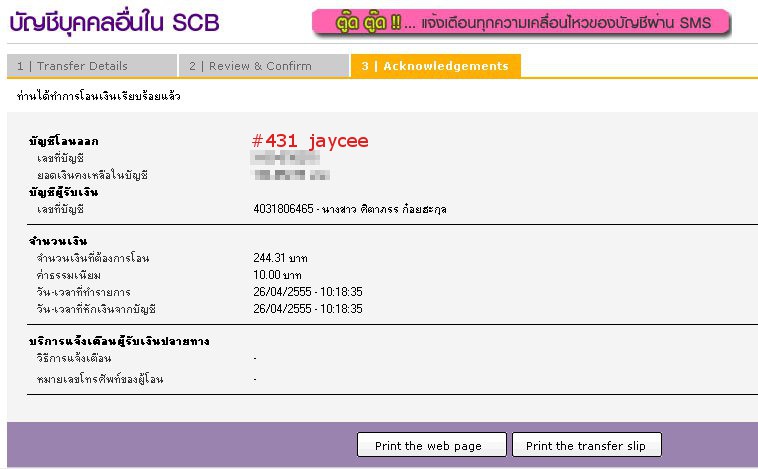
Task: Select the '3 | Acknowledgements' tab
Action: [436, 66]
